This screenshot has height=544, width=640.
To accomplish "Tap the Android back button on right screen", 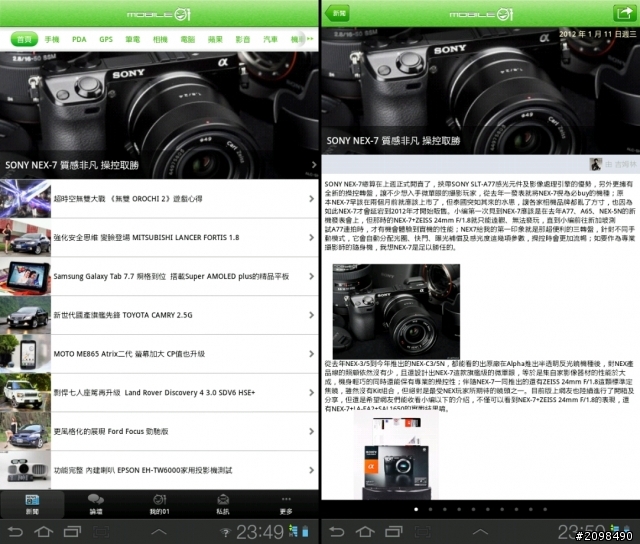I will 337,532.
